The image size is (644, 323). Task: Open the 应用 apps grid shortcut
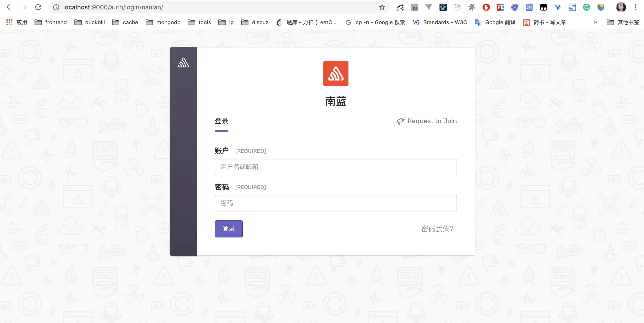[x=17, y=22]
